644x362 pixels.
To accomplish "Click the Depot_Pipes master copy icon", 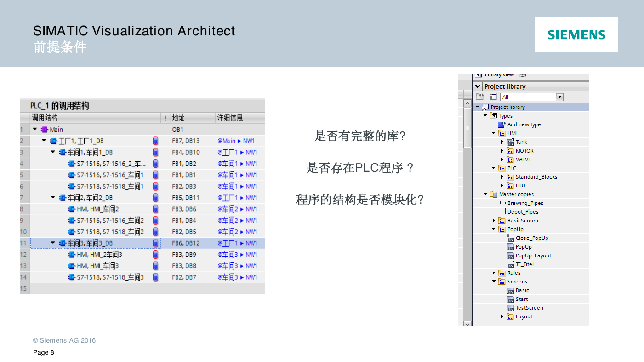I will 502,212.
